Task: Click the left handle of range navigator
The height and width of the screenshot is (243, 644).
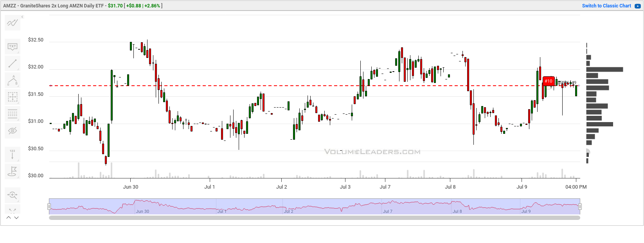Action: point(49,207)
